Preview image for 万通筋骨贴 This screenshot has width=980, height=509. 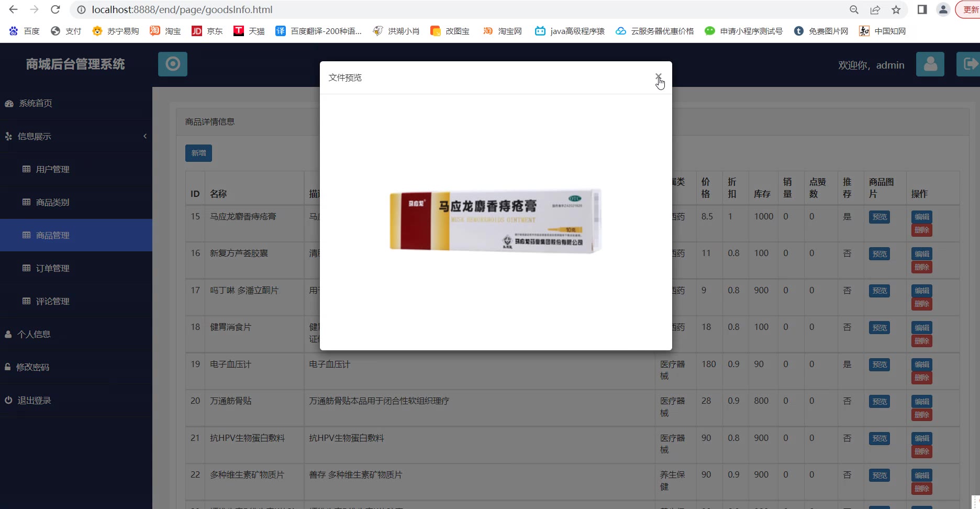pyautogui.click(x=879, y=402)
